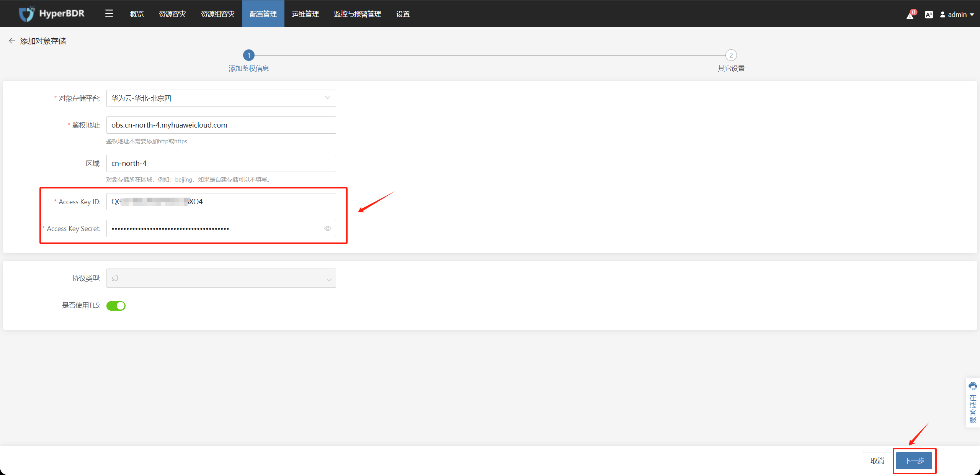Open the 资源容灾 menu

pos(172,14)
